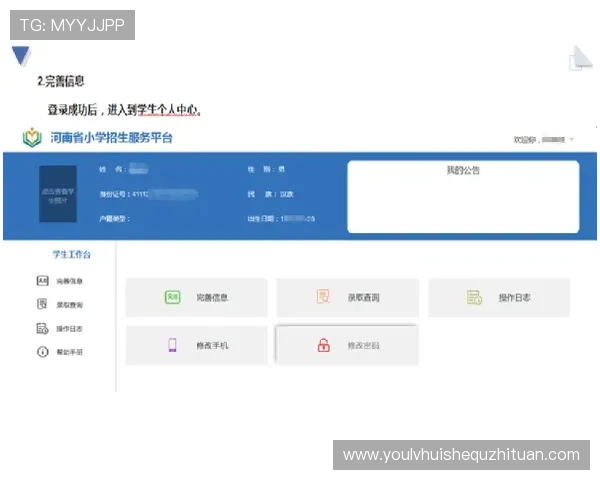Screen dimensions: 600x480
Task: Open the user account dropdown arrow
Action: tap(571, 139)
